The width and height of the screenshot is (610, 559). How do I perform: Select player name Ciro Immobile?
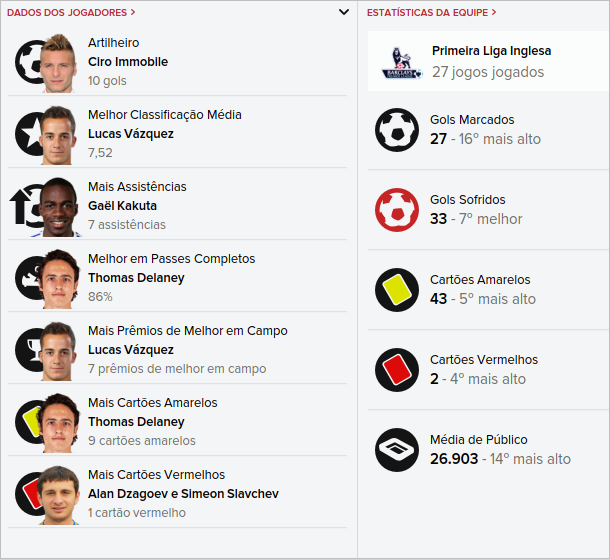coord(128,62)
